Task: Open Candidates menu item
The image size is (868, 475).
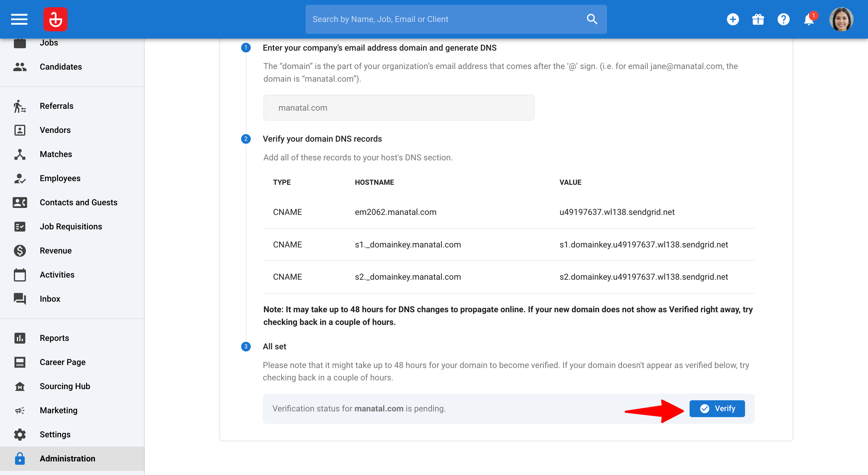Action: click(x=72, y=67)
